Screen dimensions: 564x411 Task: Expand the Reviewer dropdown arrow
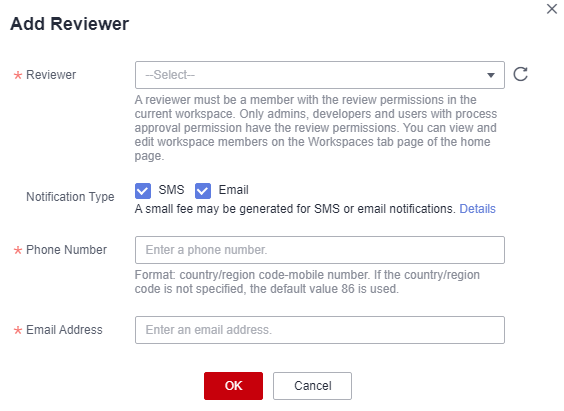(491, 75)
